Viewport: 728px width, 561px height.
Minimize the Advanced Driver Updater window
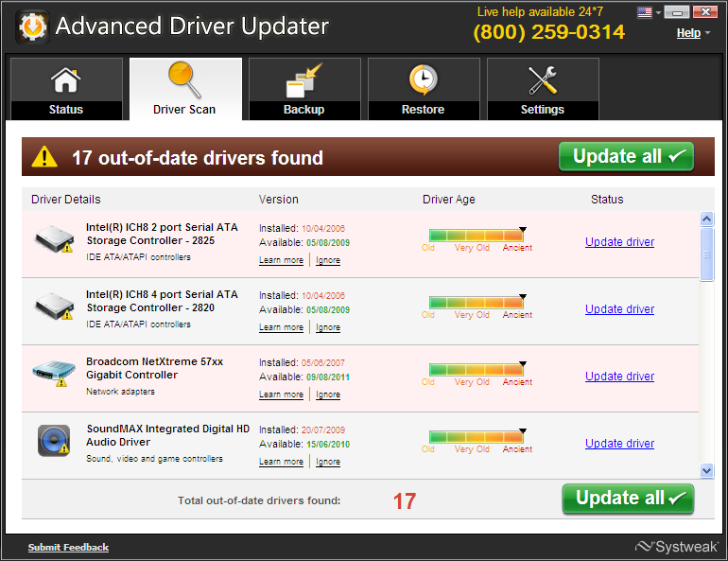pos(677,12)
